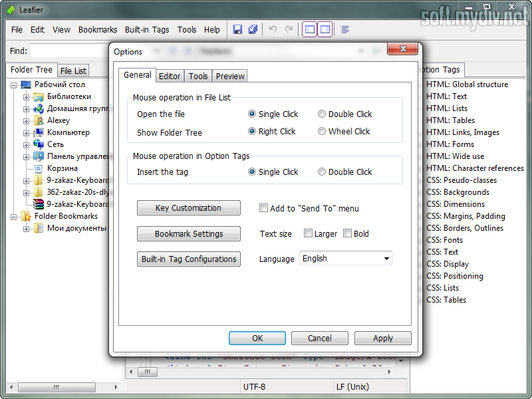Click the Корзина recycle bin icon
This screenshot has width=532, height=399.
click(39, 168)
